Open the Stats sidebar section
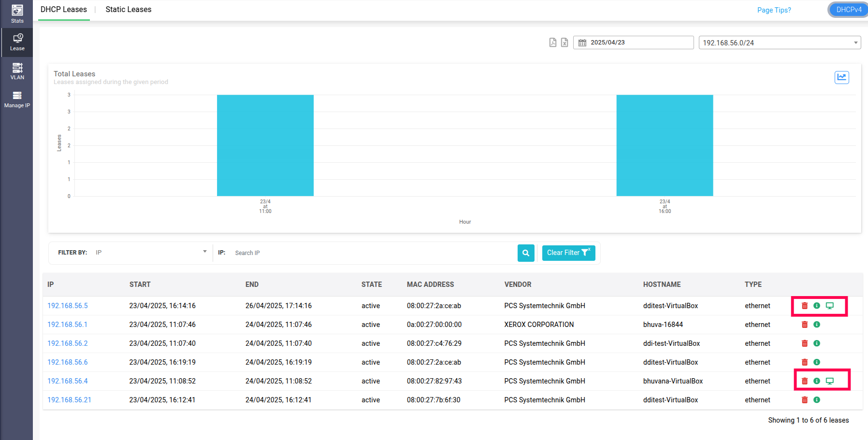 pyautogui.click(x=17, y=14)
